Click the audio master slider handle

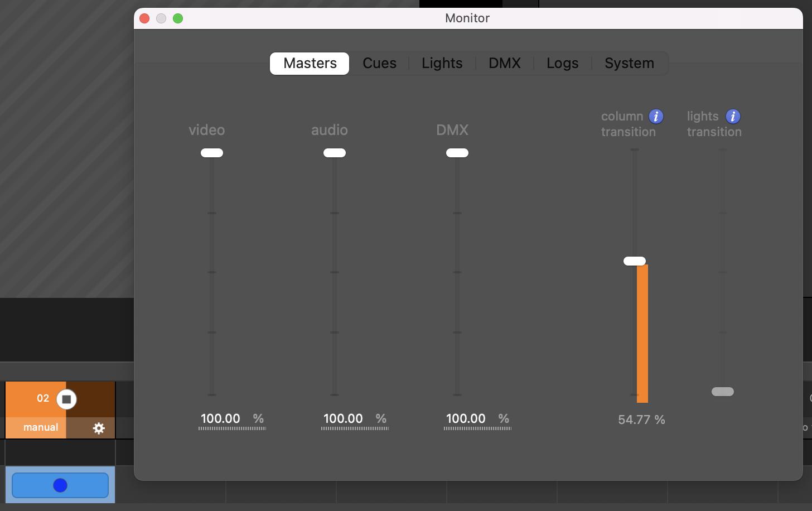335,153
